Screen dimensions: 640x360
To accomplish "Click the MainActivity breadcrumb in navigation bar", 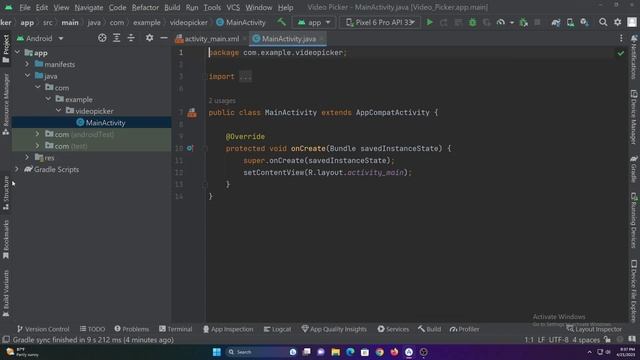I will (241, 22).
